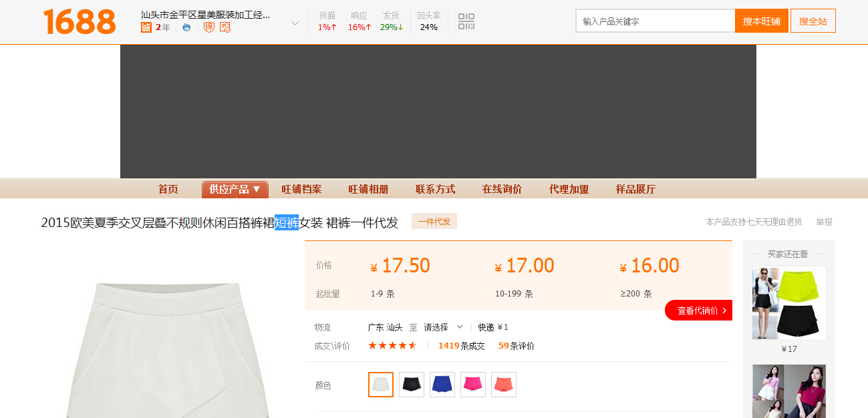Click the 1688 logo
The width and height of the screenshot is (868, 418).
(80, 21)
